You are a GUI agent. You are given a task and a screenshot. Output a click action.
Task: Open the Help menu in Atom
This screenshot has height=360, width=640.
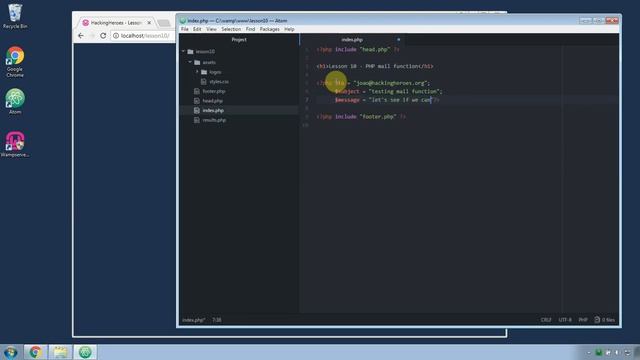pyautogui.click(x=289, y=29)
